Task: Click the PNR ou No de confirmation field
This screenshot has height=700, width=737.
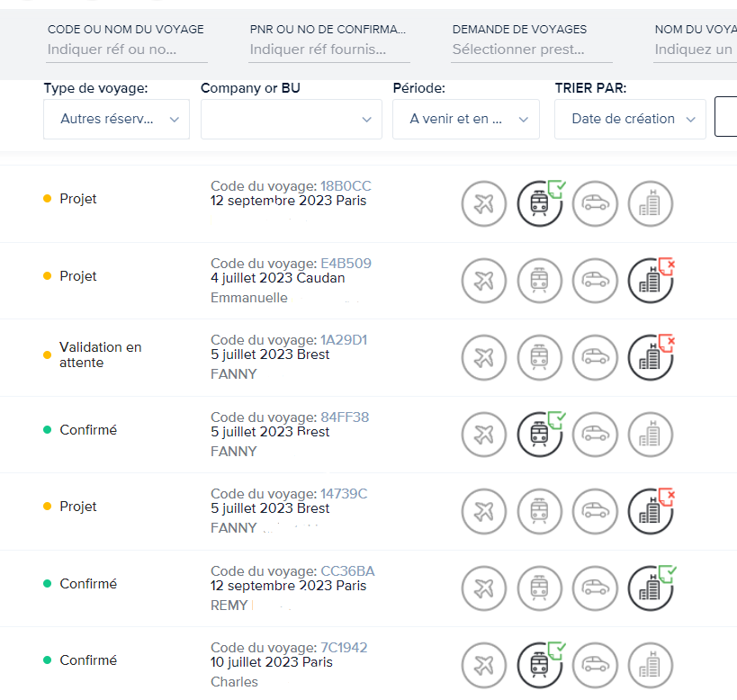Action: [328, 49]
